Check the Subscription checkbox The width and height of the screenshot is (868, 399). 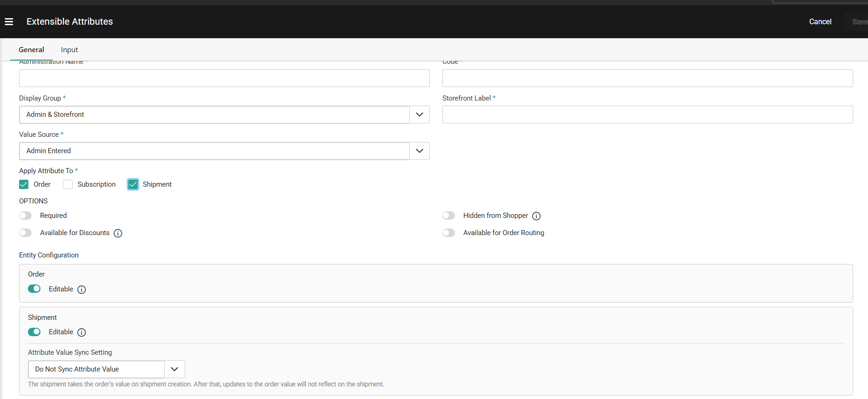(67, 184)
